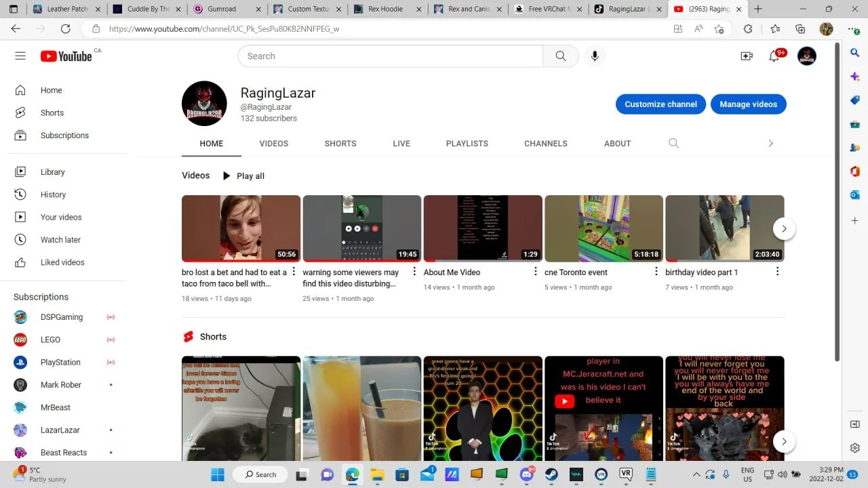The height and width of the screenshot is (488, 868).
Task: Click the browser refresh button
Action: click(66, 29)
